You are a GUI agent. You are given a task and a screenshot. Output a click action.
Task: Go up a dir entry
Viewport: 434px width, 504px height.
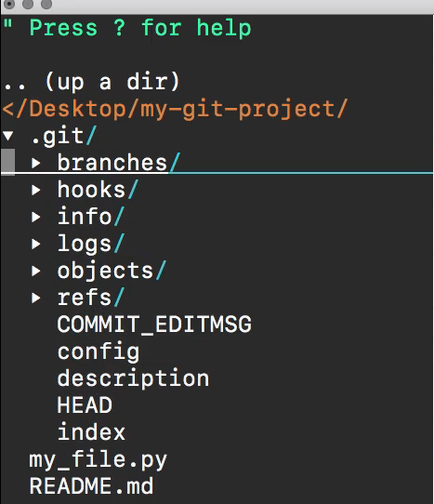coord(91,83)
